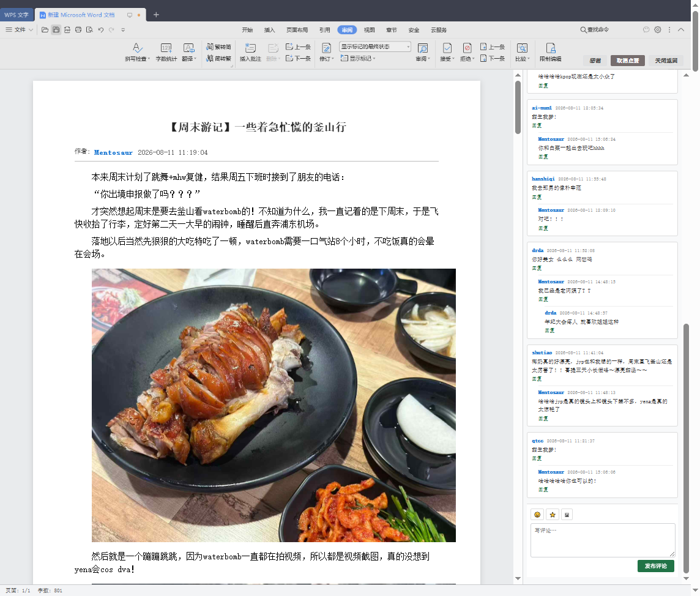Open the quick access toolbar customize arrow
Screen dimensions: 700x596
click(x=123, y=29)
